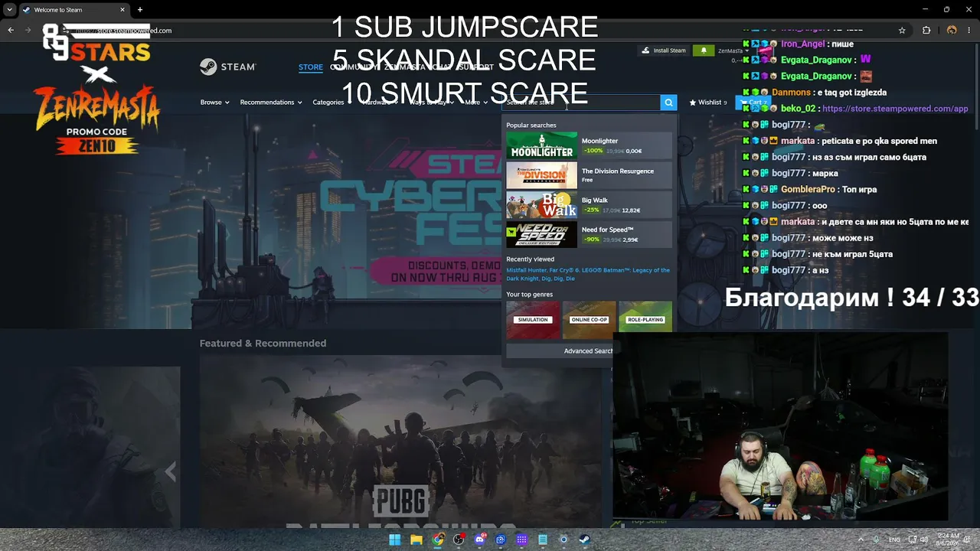Open the Chrome extensions puzzle icon
The height and width of the screenshot is (551, 980).
(x=926, y=31)
